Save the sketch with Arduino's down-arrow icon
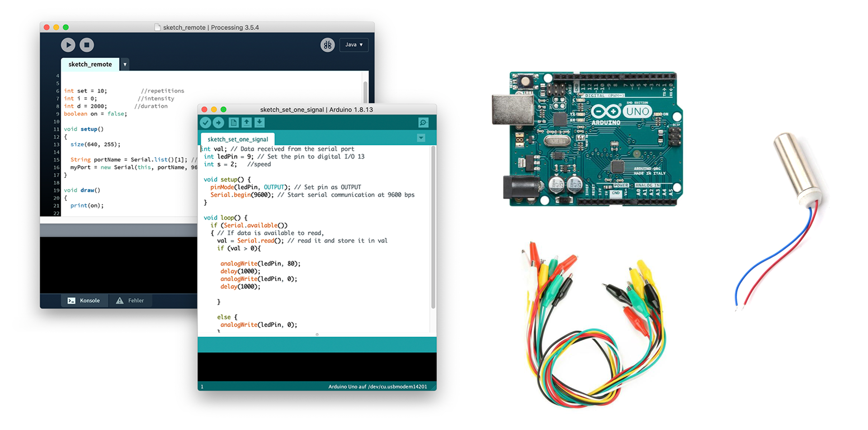The image size is (868, 430). point(259,122)
